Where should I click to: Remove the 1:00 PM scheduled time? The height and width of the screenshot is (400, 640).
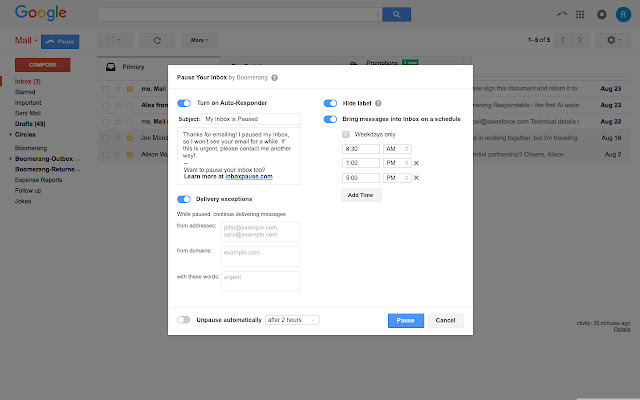tap(416, 163)
